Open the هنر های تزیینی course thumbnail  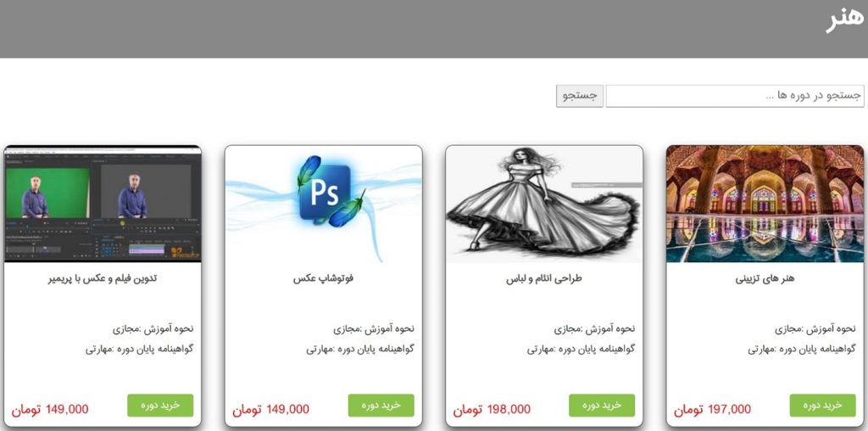point(765,204)
